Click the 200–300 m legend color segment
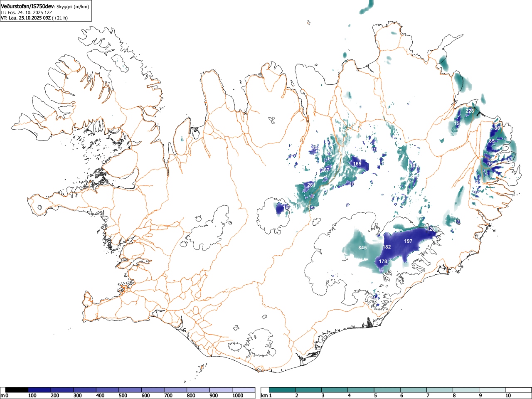 coord(62,390)
